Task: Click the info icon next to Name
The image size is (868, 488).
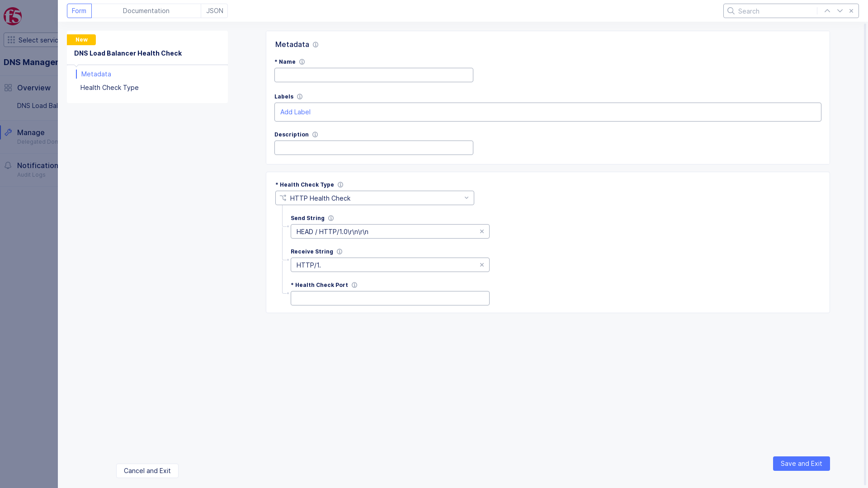Action: tap(302, 62)
